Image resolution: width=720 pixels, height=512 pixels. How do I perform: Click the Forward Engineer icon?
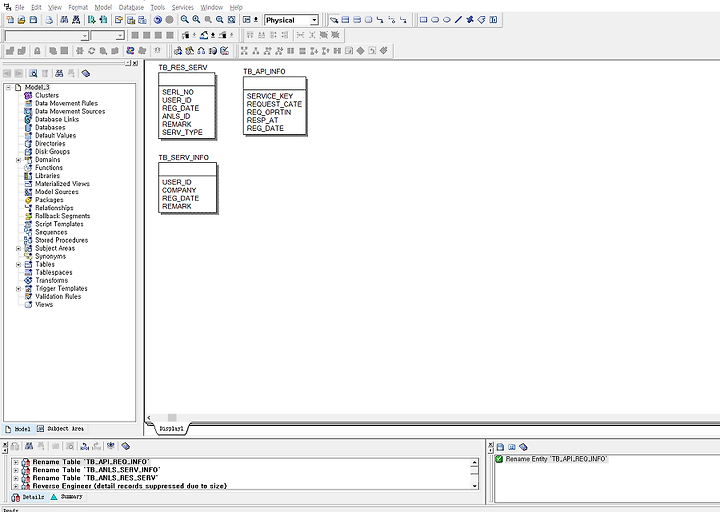[x=91, y=20]
